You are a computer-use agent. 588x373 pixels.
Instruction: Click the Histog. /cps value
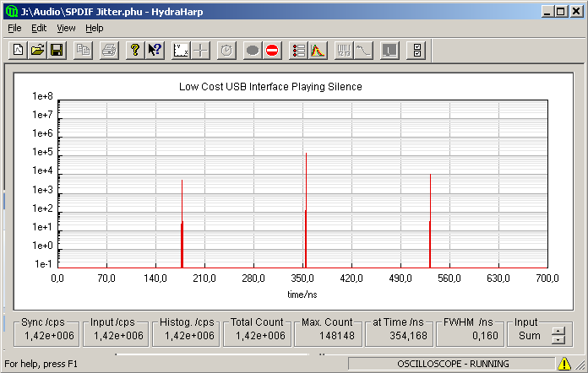coord(189,336)
